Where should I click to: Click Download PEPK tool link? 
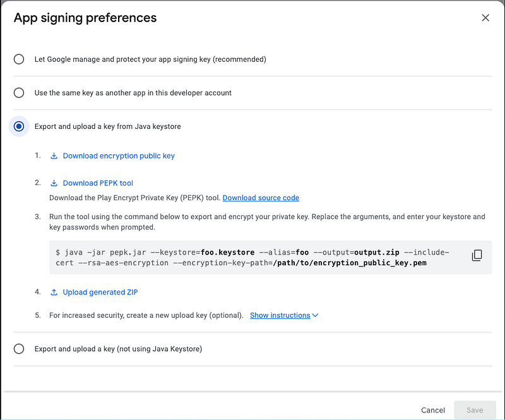pos(98,183)
